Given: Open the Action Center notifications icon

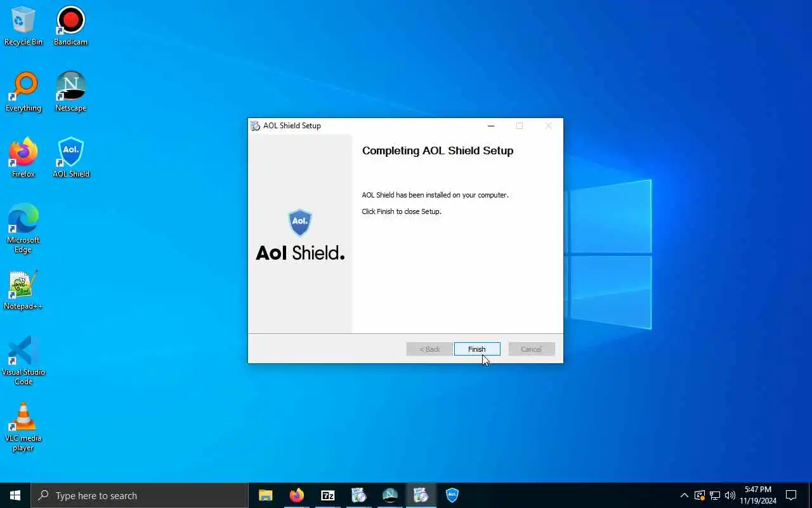Looking at the screenshot, I should pos(791,495).
